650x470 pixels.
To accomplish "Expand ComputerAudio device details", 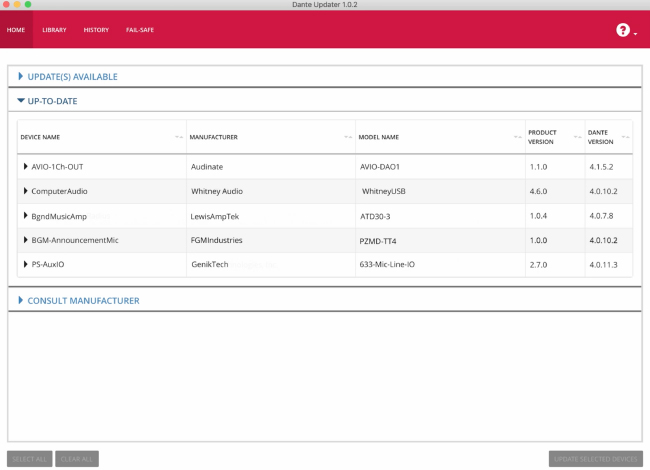I will (x=26, y=191).
